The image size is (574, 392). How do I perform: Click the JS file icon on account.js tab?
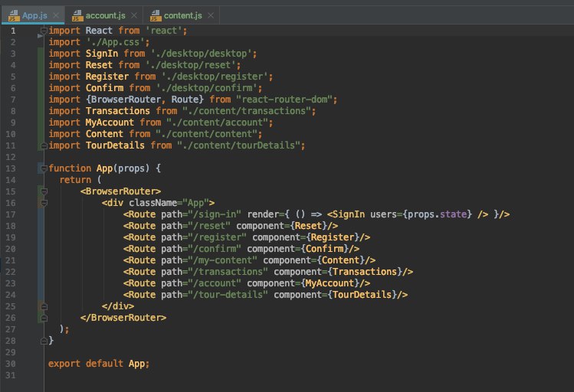pos(77,14)
